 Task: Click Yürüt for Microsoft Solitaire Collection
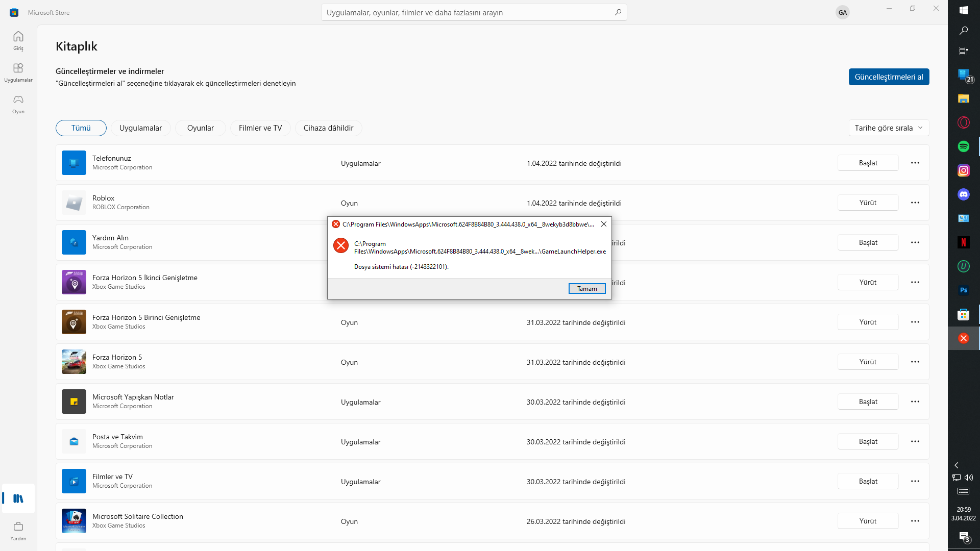[x=868, y=521]
